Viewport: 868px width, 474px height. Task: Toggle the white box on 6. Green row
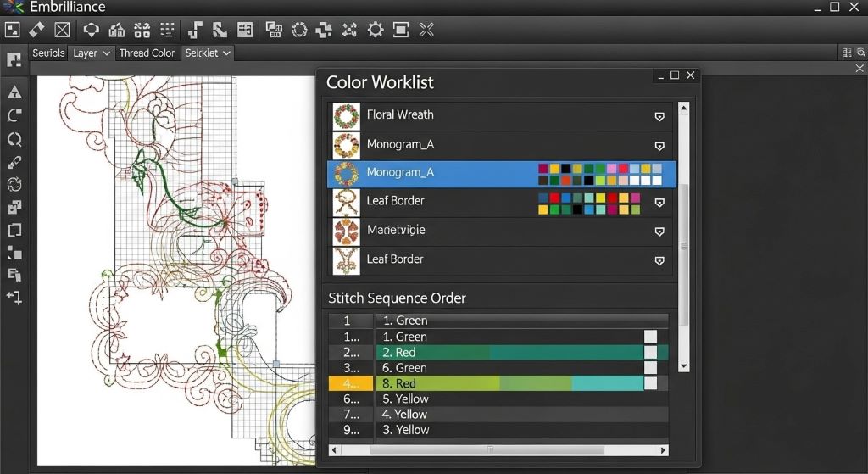[650, 368]
